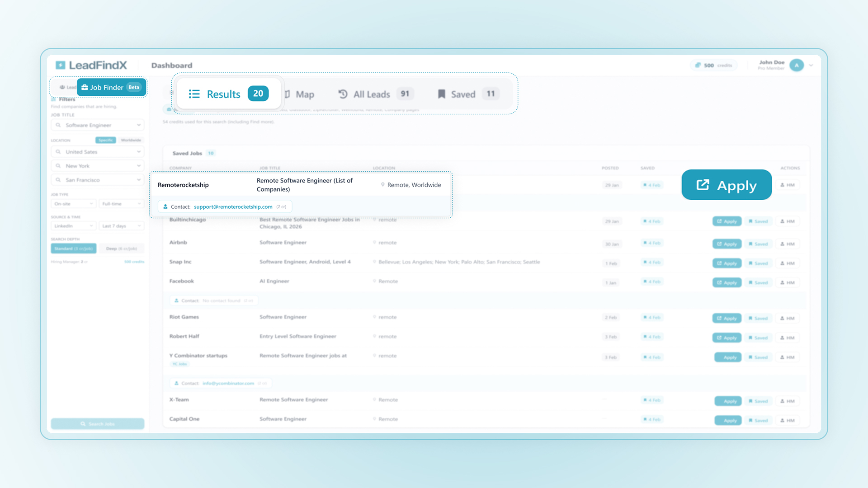Click HM icon in Robert Half row
The image size is (868, 488).
788,338
